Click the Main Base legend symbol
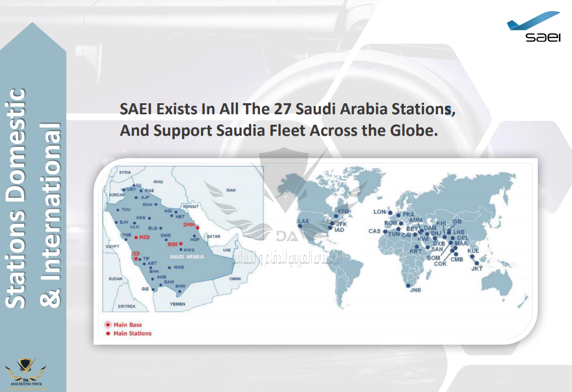Viewport: 572px width, 392px height. [x=108, y=325]
